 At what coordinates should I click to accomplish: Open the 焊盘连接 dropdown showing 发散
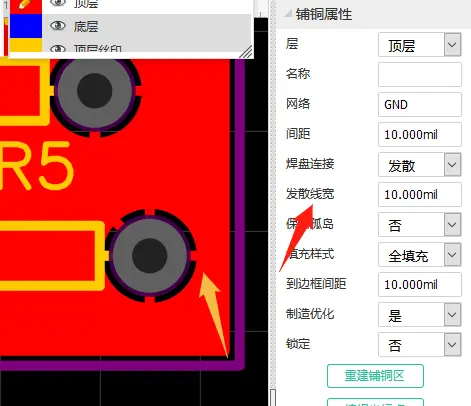pyautogui.click(x=420, y=165)
